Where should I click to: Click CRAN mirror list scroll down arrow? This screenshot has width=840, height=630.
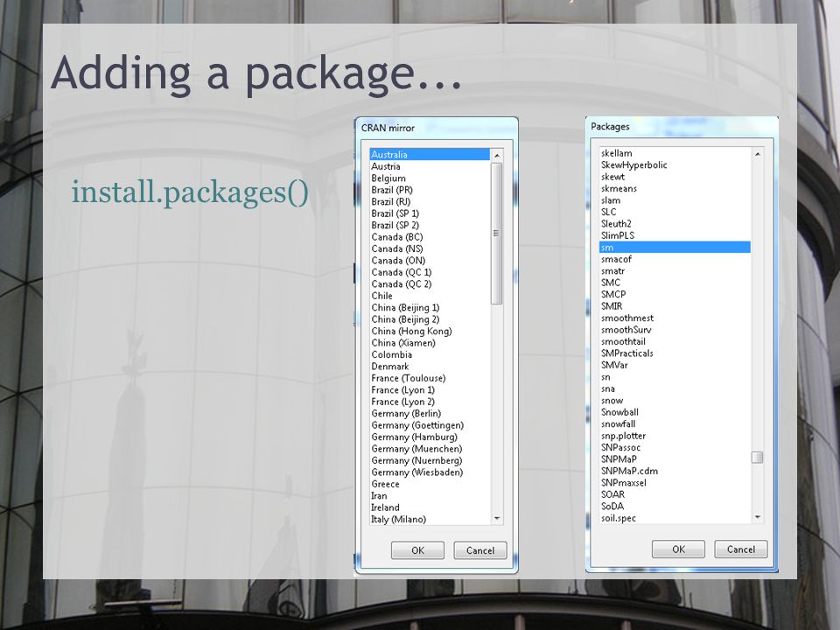pyautogui.click(x=497, y=518)
